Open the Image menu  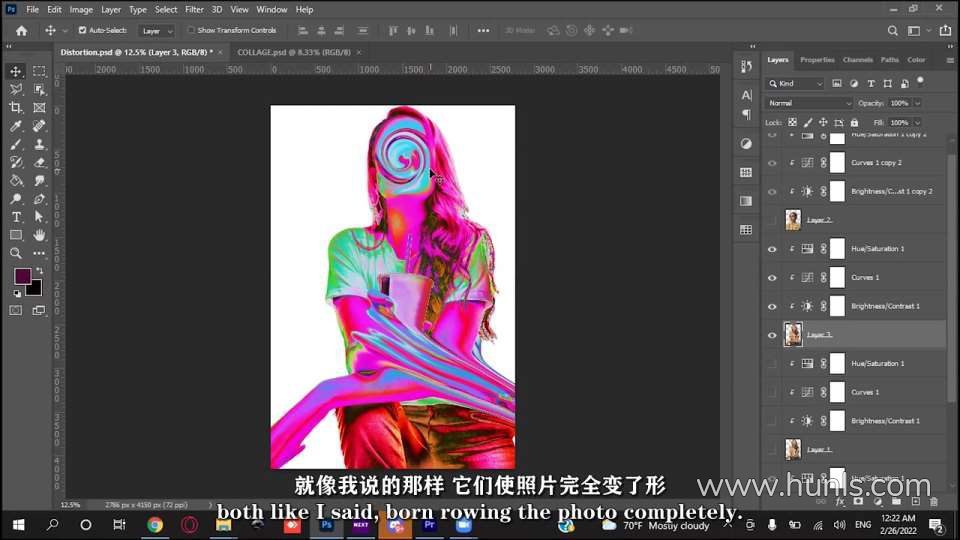pos(81,10)
